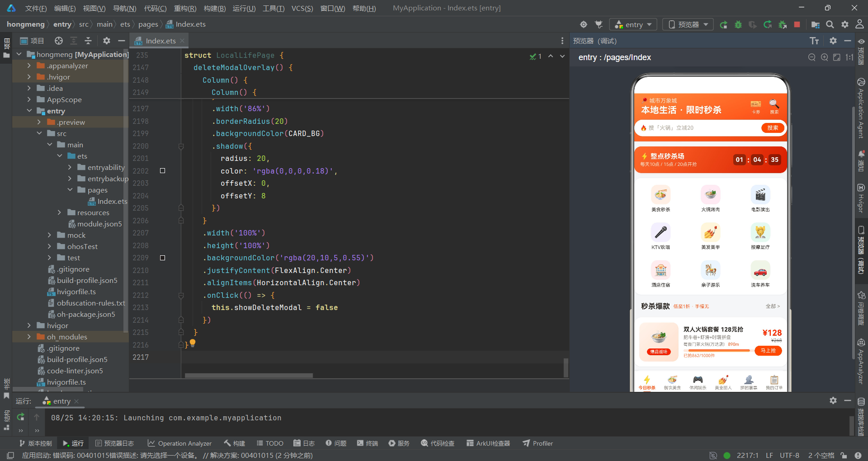Click the run 'entry' green rerun icon in toolbar

[x=724, y=24]
